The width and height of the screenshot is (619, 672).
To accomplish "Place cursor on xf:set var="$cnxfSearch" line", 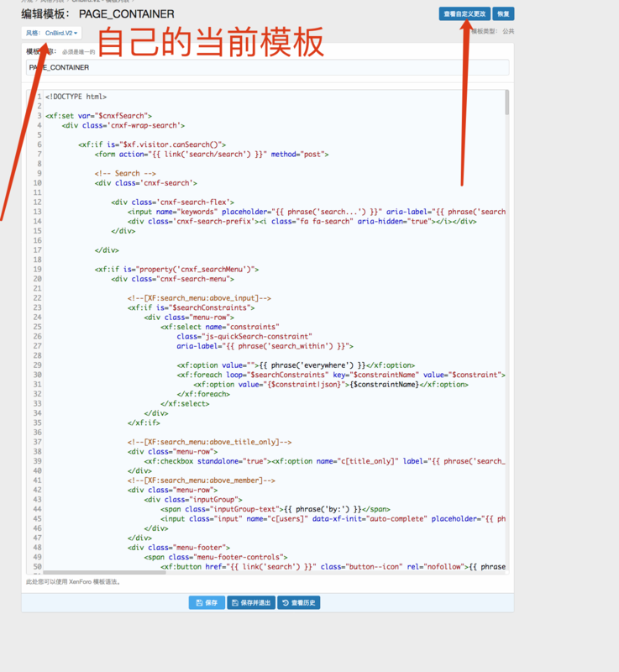I will coord(98,116).
